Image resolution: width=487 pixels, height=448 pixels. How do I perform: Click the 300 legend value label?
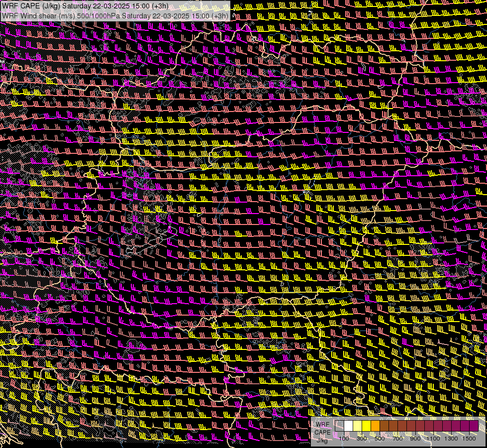tap(362, 439)
